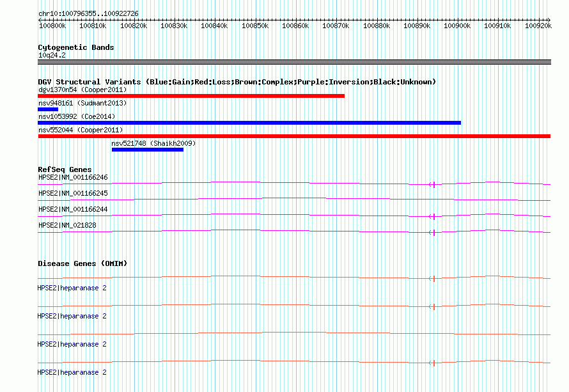This screenshot has height=392, width=569.
Task: Click the 100810k ruler position
Action: [93, 26]
